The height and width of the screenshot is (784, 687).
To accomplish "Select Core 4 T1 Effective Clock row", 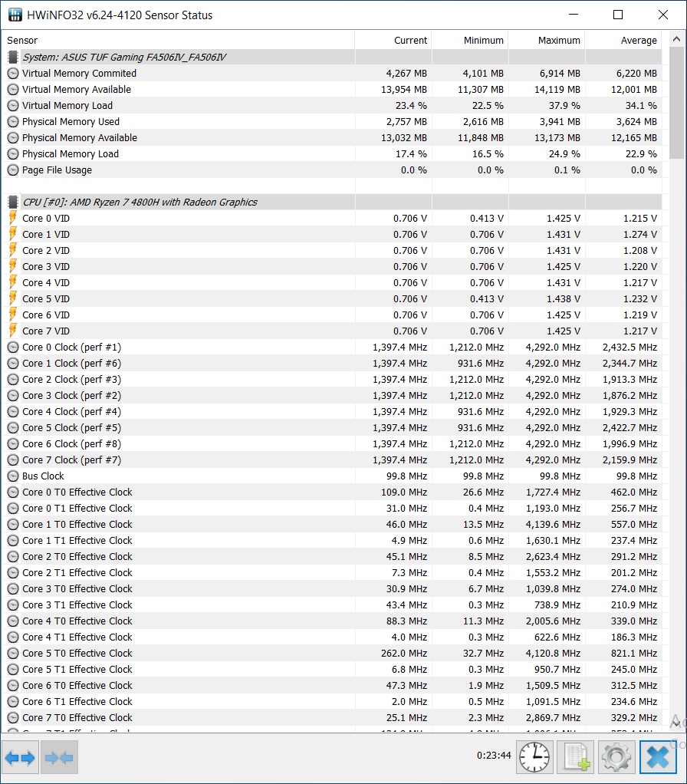I will (334, 637).
